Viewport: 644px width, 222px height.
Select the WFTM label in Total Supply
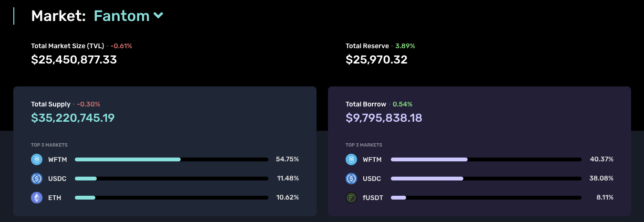58,159
